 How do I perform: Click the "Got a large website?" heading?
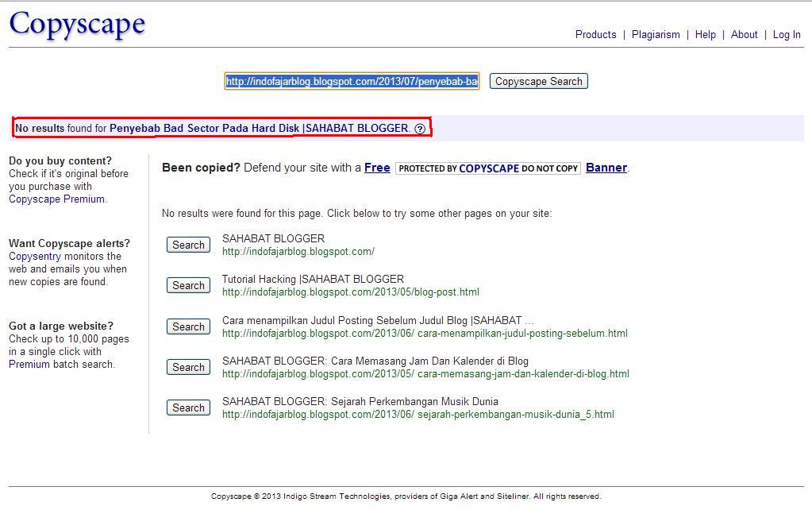61,326
